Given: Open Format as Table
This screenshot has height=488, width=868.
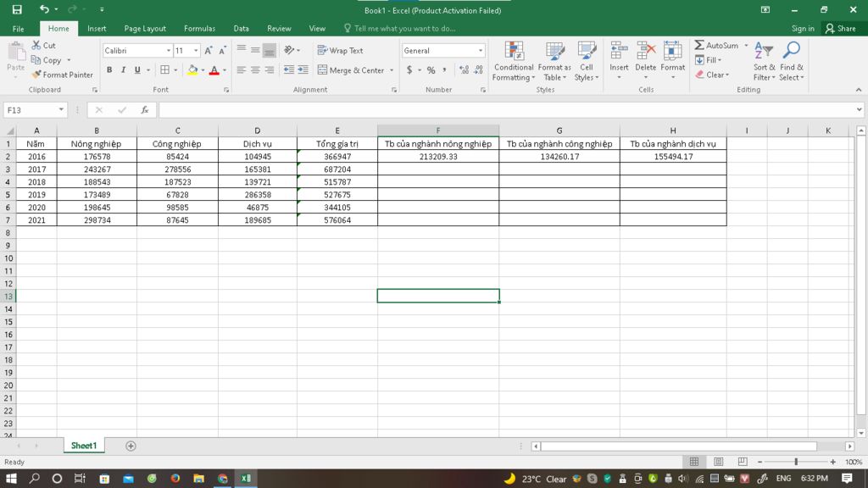Looking at the screenshot, I should click(554, 61).
